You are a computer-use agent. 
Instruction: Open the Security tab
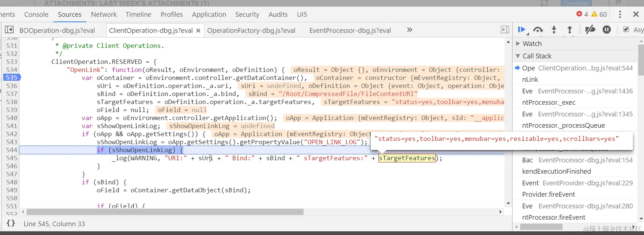pyautogui.click(x=247, y=14)
